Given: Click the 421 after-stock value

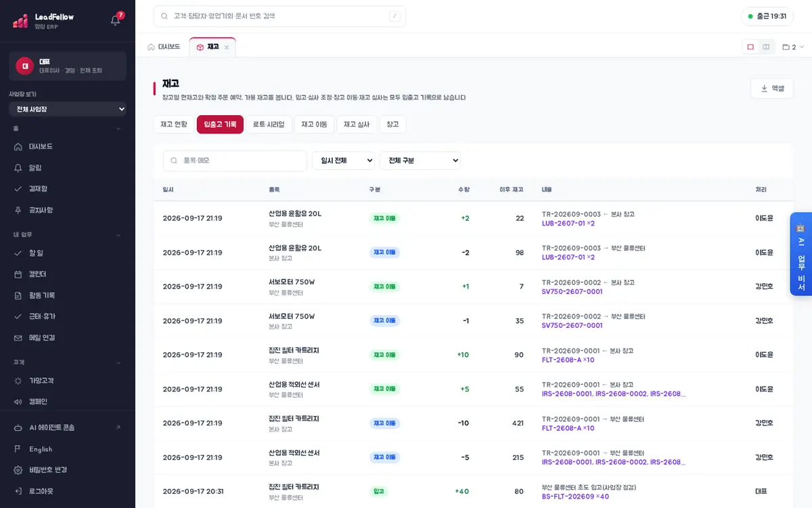Looking at the screenshot, I should click(518, 423).
